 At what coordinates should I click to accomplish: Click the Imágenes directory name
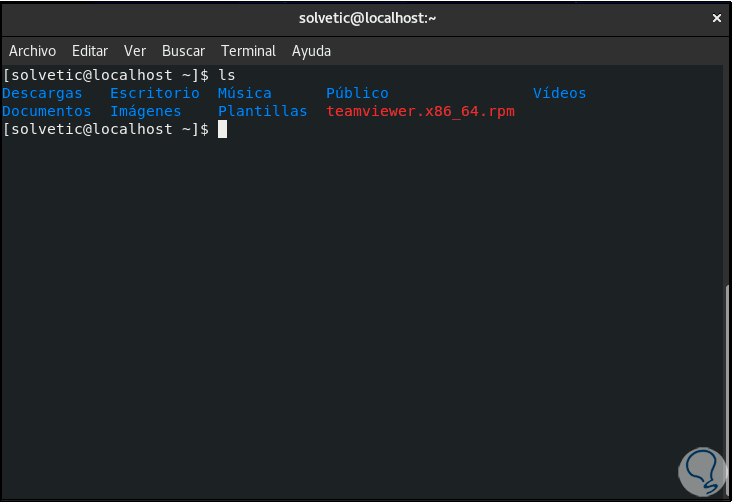click(x=146, y=111)
